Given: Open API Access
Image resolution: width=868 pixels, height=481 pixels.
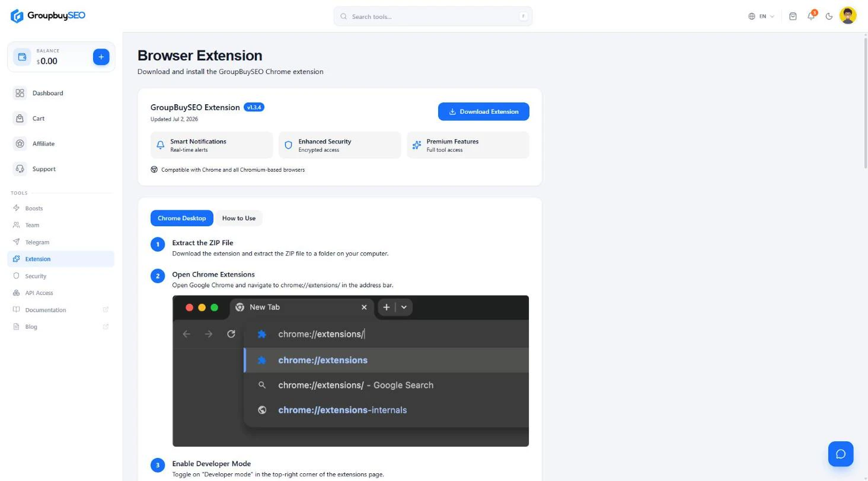Looking at the screenshot, I should (60, 293).
